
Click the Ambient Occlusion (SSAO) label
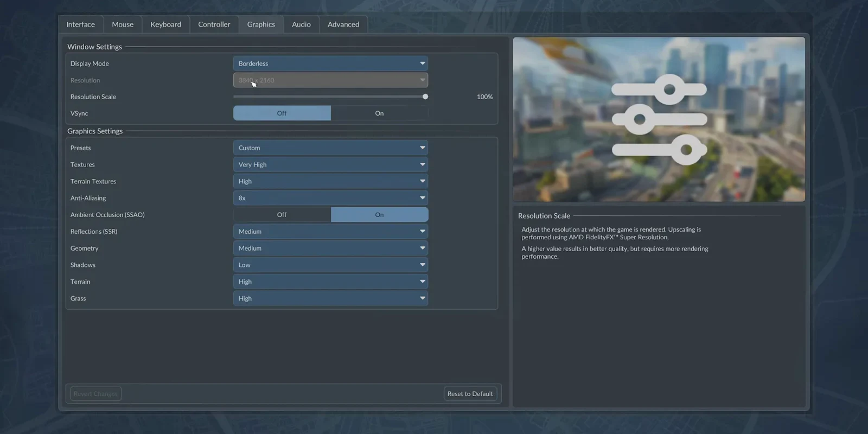107,215
